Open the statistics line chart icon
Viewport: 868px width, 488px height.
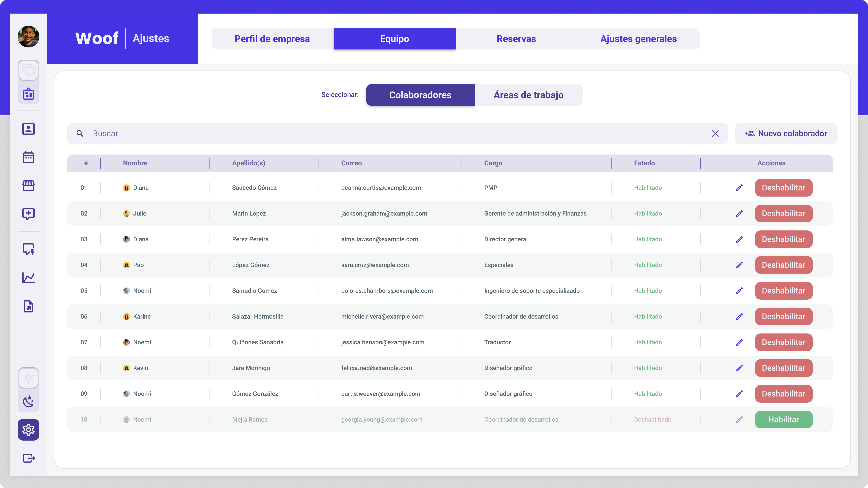(28, 278)
